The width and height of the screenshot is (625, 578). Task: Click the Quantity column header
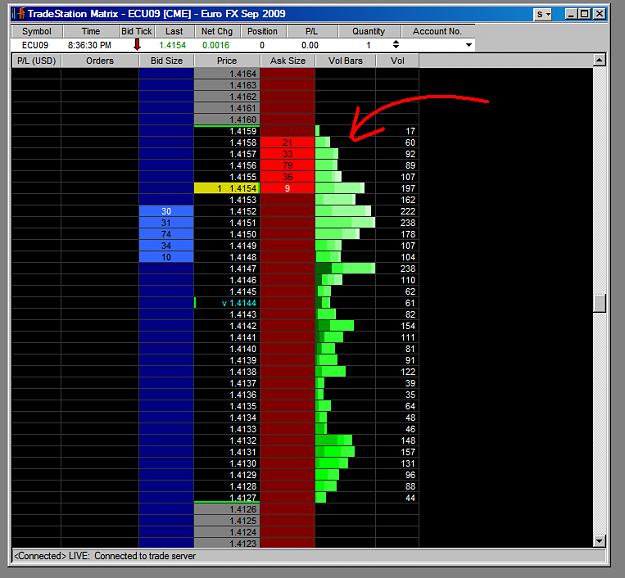[x=369, y=31]
